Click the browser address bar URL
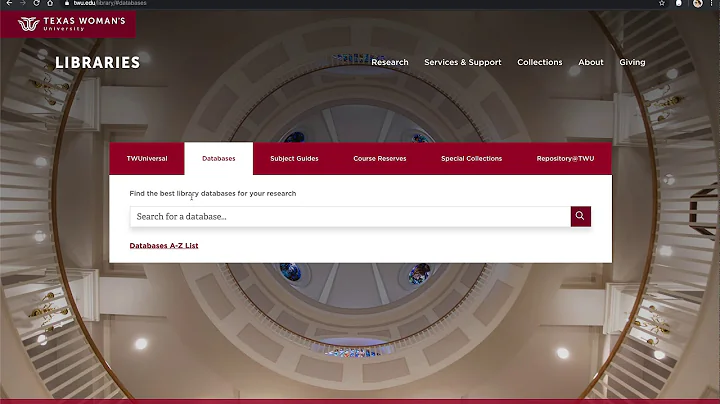This screenshot has height=404, width=720. (110, 3)
